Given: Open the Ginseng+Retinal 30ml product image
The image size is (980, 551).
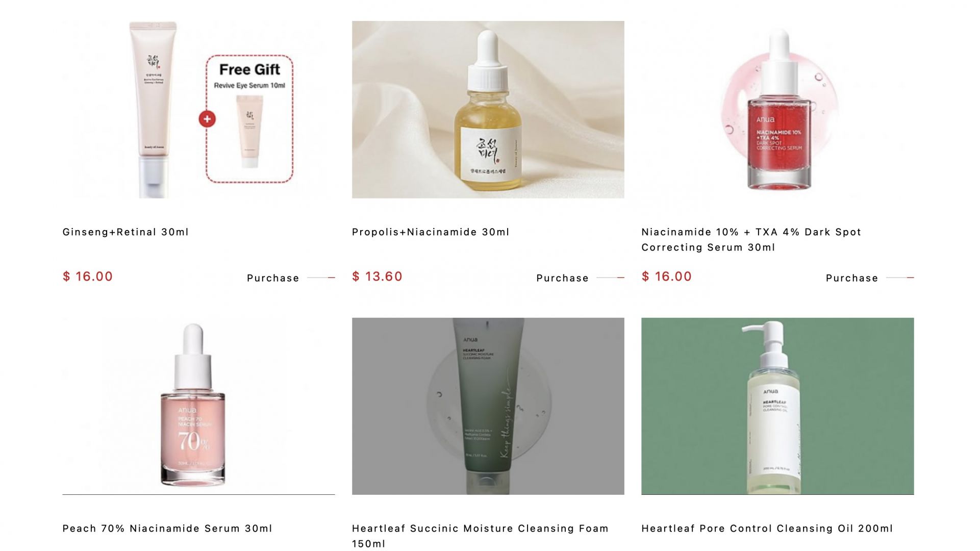Looking at the screenshot, I should point(198,109).
